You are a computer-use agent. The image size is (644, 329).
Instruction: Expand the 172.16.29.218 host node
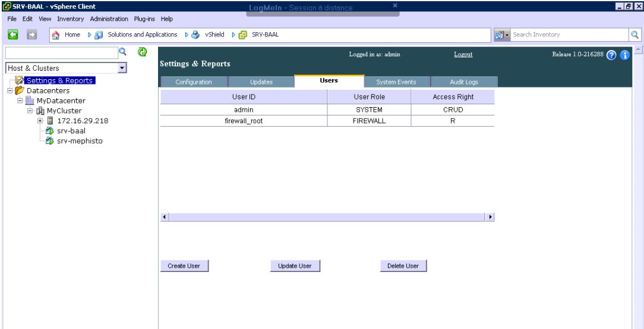coord(40,121)
